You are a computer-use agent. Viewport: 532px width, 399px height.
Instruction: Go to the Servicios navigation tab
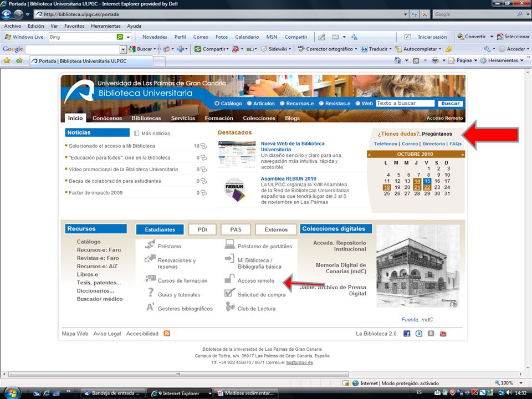[x=183, y=118]
